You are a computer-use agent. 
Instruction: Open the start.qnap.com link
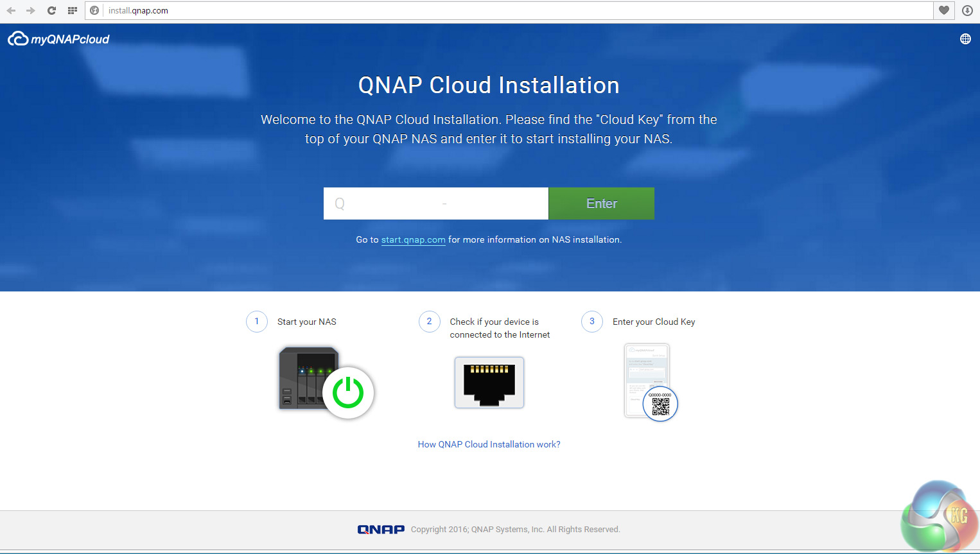414,240
